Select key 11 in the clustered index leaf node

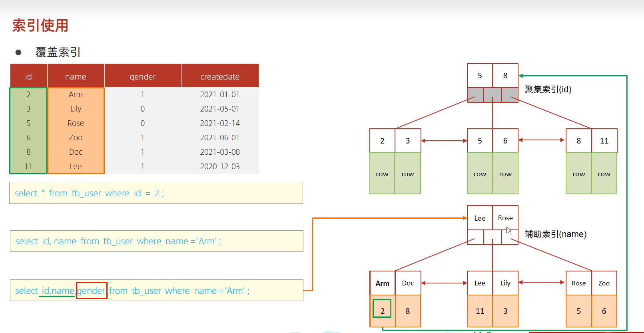pos(604,141)
